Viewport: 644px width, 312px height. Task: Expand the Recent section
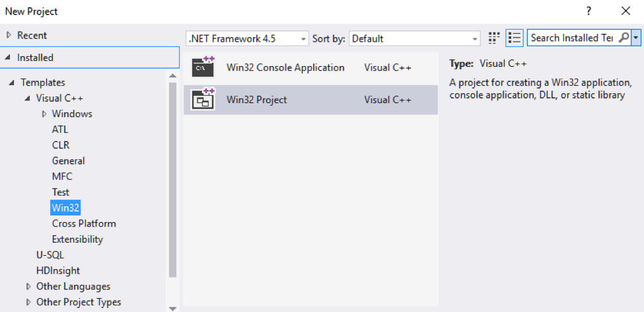tap(9, 35)
